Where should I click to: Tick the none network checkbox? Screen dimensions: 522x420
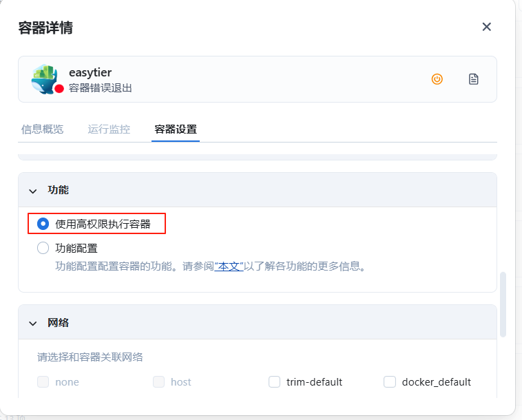point(43,381)
